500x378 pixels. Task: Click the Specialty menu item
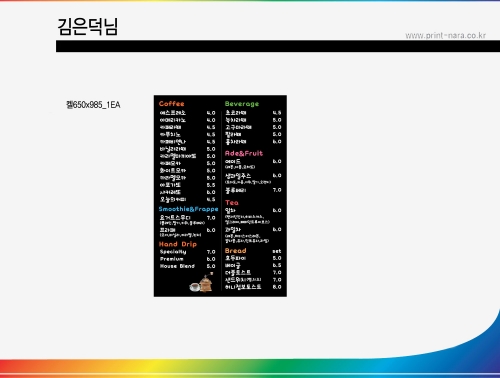point(173,252)
